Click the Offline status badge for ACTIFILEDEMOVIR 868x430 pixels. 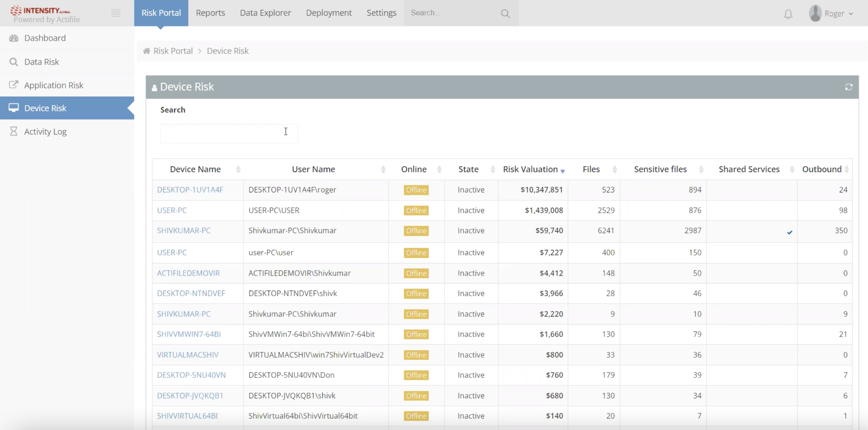click(416, 274)
